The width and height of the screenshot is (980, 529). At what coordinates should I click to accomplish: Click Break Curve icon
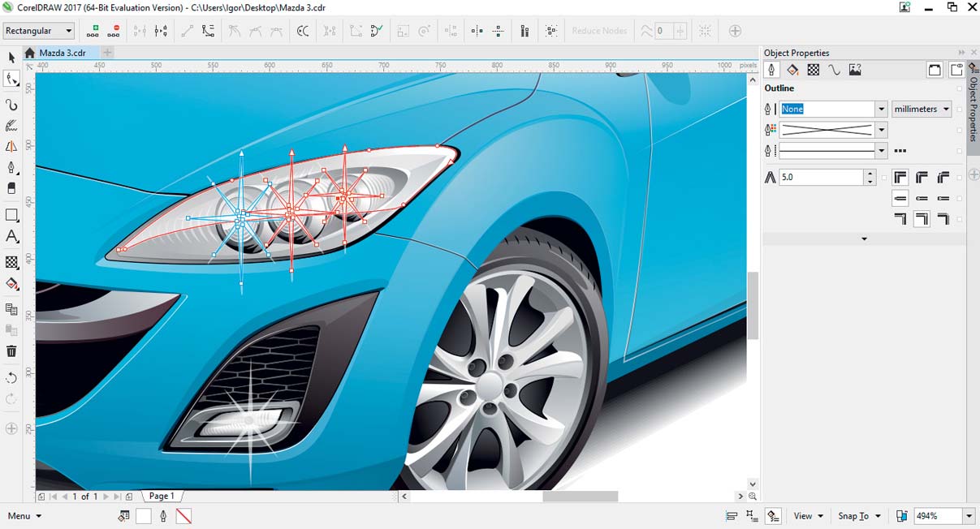[161, 31]
